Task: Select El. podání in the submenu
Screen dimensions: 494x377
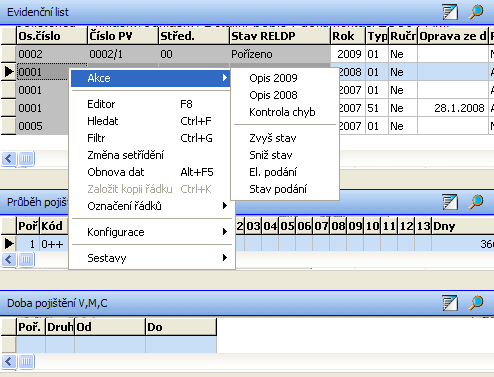Action: [285, 172]
